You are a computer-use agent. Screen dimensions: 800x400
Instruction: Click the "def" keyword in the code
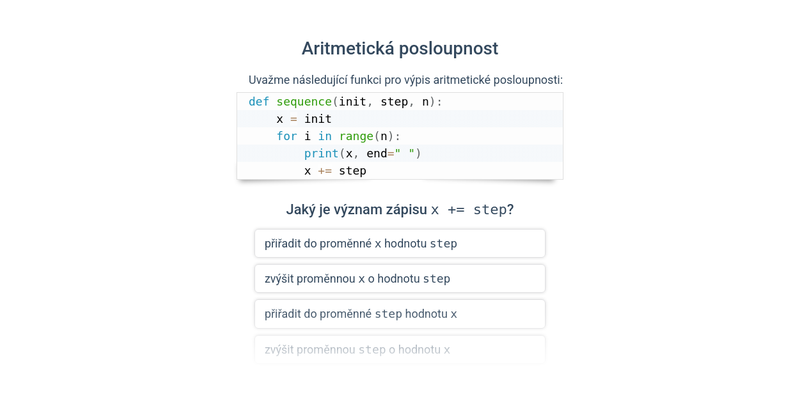point(259,101)
